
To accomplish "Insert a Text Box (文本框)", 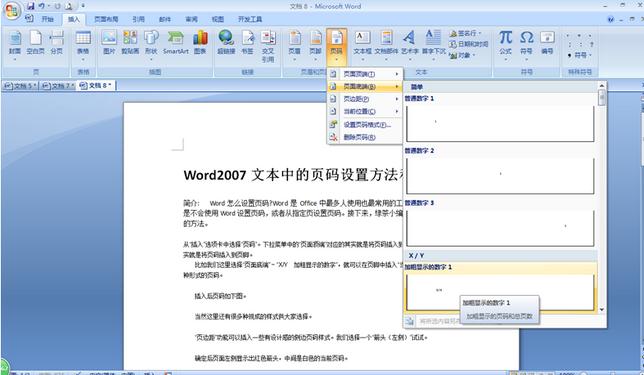I will pyautogui.click(x=362, y=45).
